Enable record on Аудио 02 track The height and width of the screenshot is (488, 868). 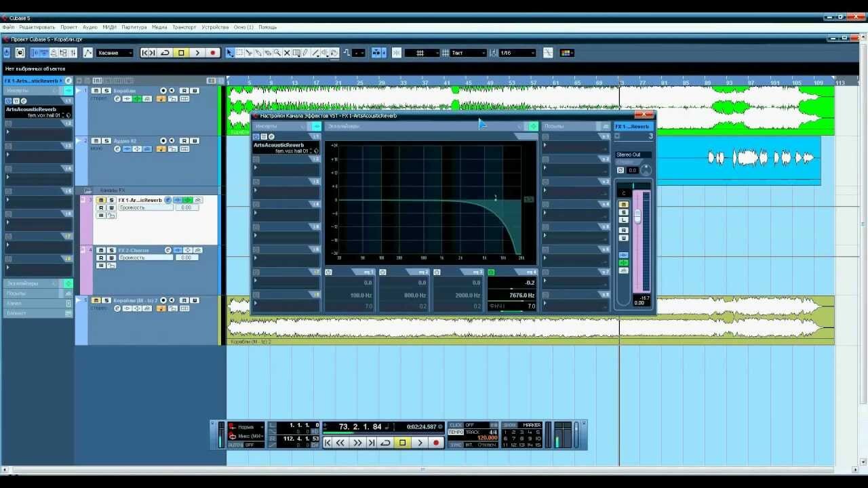[x=163, y=141]
